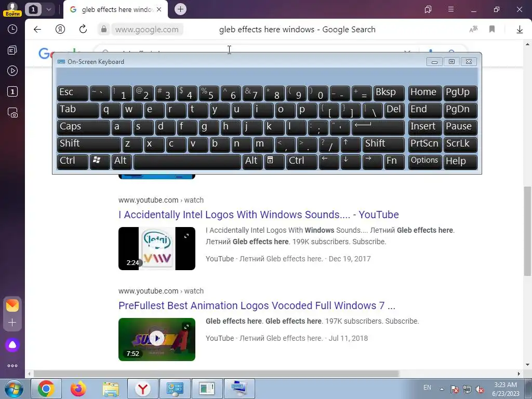The height and width of the screenshot is (399, 532).
Task: Click the vertical scrollbar thumb
Action: click(x=527, y=231)
